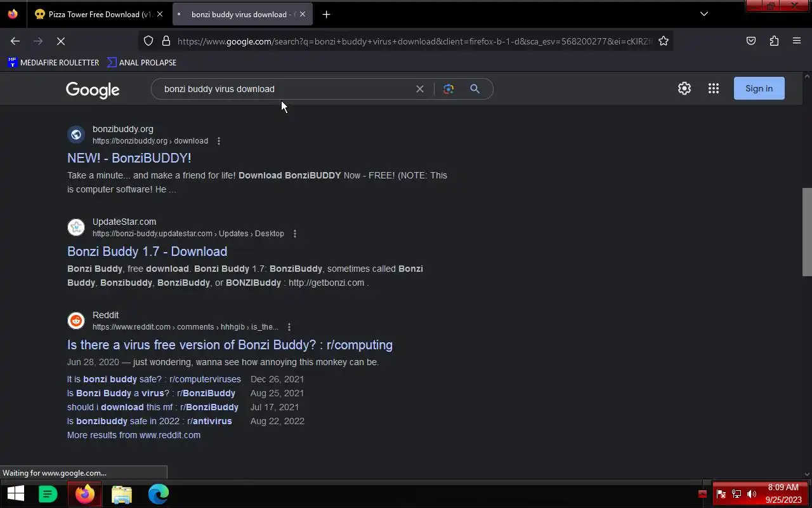Open NEW! - BonziBUDDY! result
The height and width of the screenshot is (508, 812).
tap(129, 158)
